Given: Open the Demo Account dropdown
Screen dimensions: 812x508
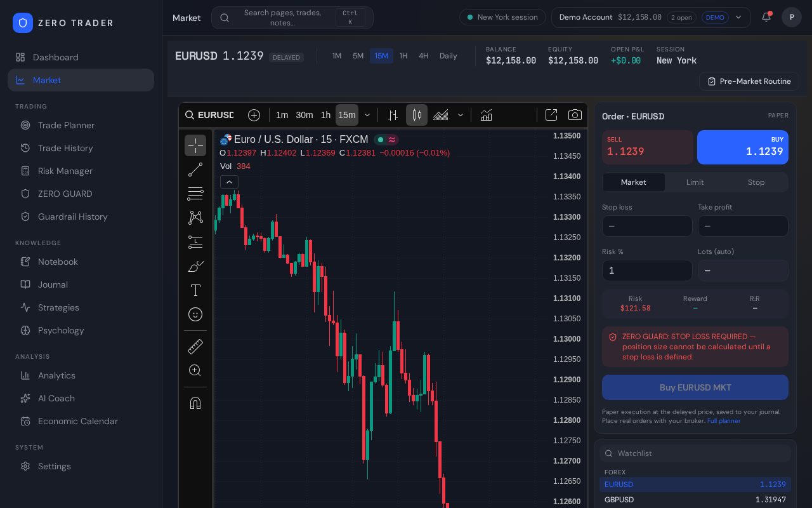Looking at the screenshot, I should (651, 17).
